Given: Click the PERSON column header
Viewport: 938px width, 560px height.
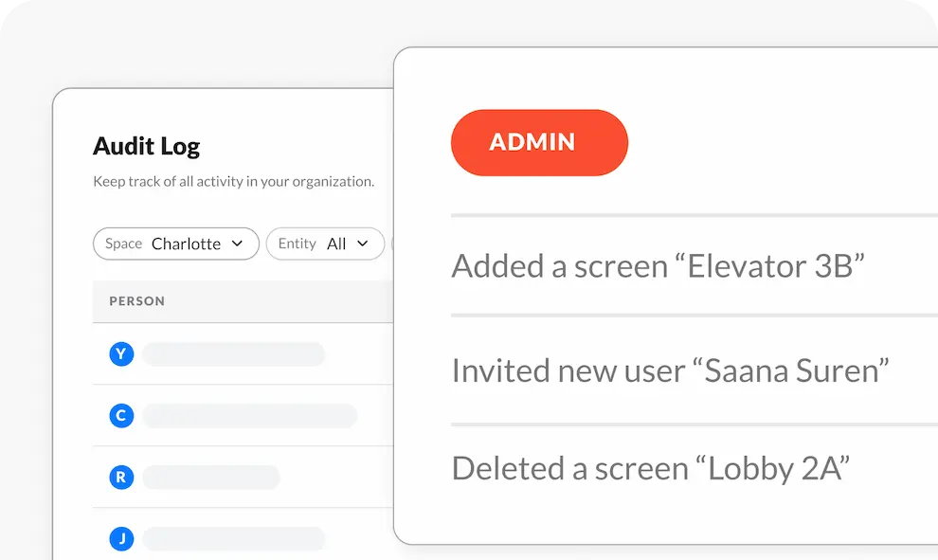Looking at the screenshot, I should point(137,301).
